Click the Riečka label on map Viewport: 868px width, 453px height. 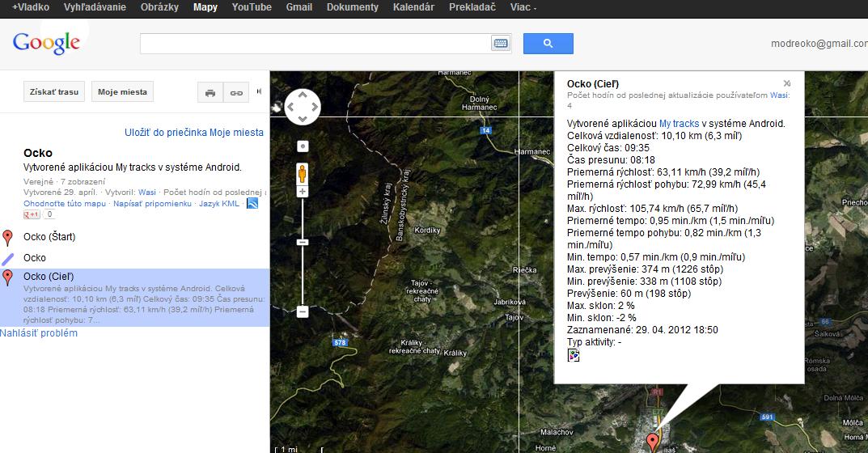click(x=525, y=270)
